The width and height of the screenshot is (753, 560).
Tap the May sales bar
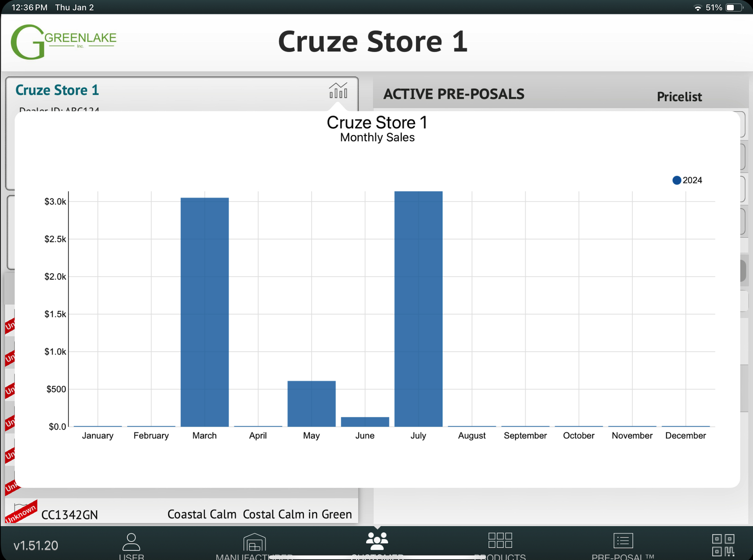pyautogui.click(x=312, y=403)
